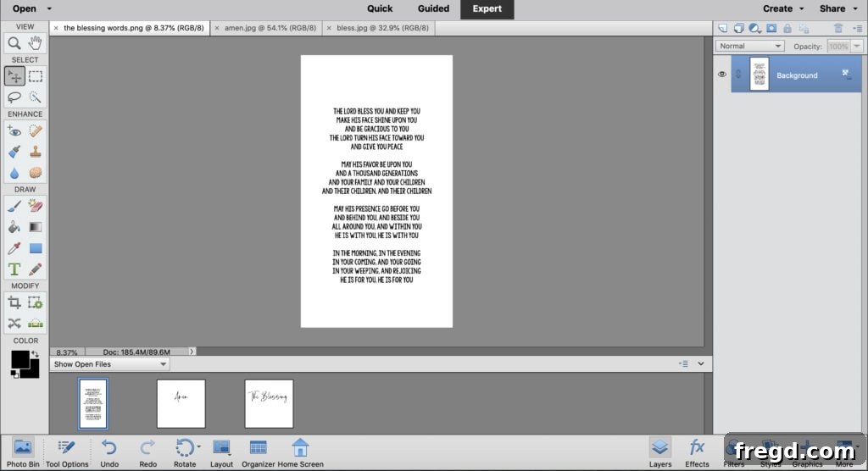The width and height of the screenshot is (868, 471).
Task: Select the Pencil tool
Action: pos(36,269)
